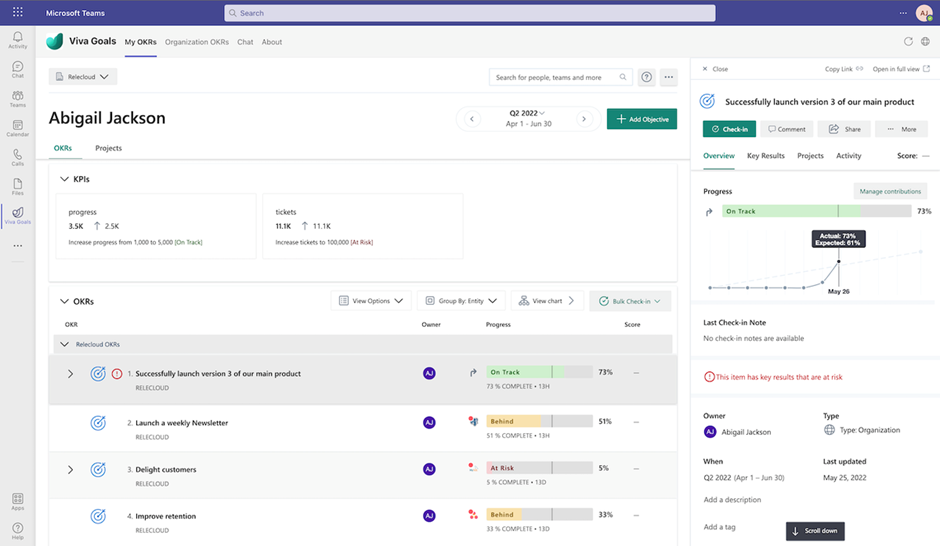This screenshot has width=940, height=546.
Task: Open the Teams app launcher grid
Action: point(17,13)
